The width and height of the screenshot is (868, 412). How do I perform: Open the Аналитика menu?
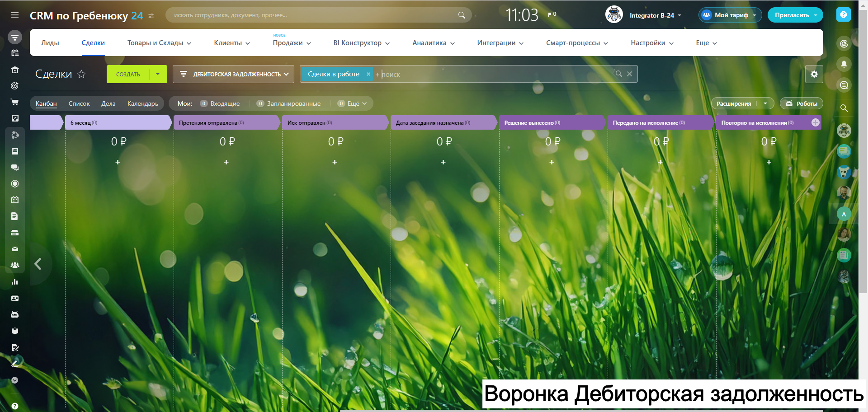[433, 43]
